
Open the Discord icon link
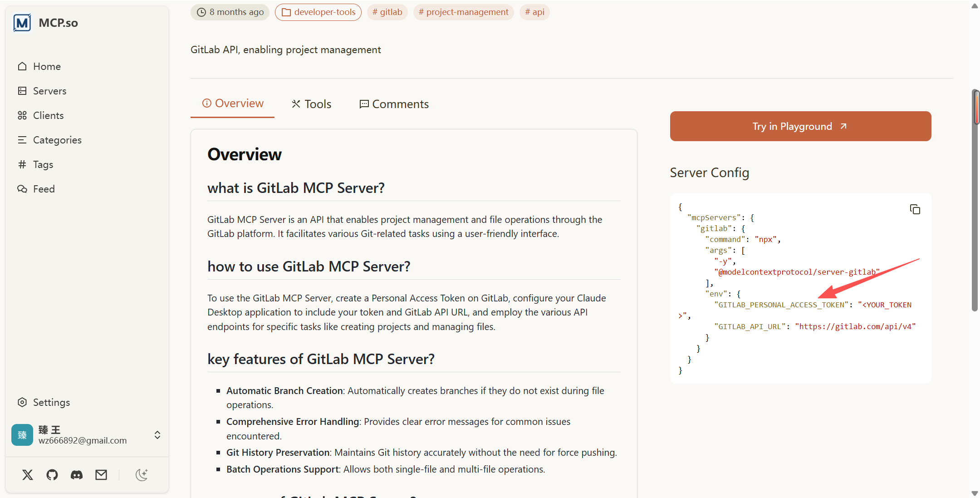tap(77, 475)
